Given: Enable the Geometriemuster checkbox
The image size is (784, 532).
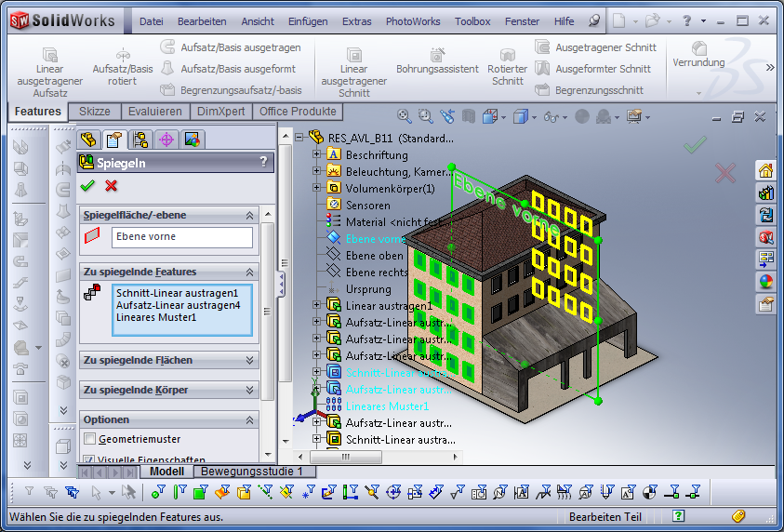Looking at the screenshot, I should (90, 439).
